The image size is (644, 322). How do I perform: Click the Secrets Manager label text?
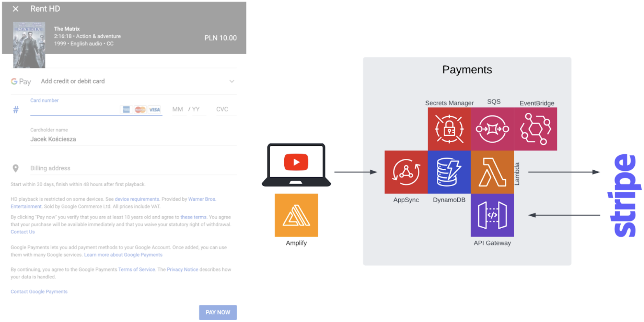point(449,103)
